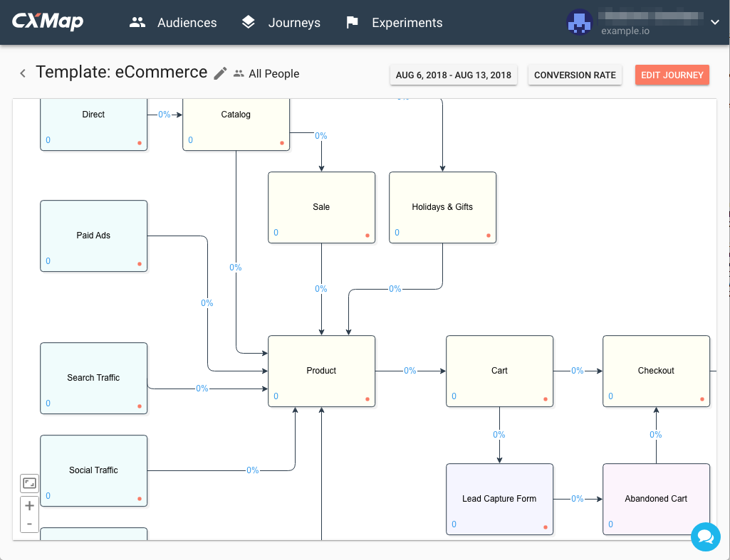This screenshot has width=730, height=560.
Task: Click the red dot on Checkout node
Action: (x=702, y=399)
